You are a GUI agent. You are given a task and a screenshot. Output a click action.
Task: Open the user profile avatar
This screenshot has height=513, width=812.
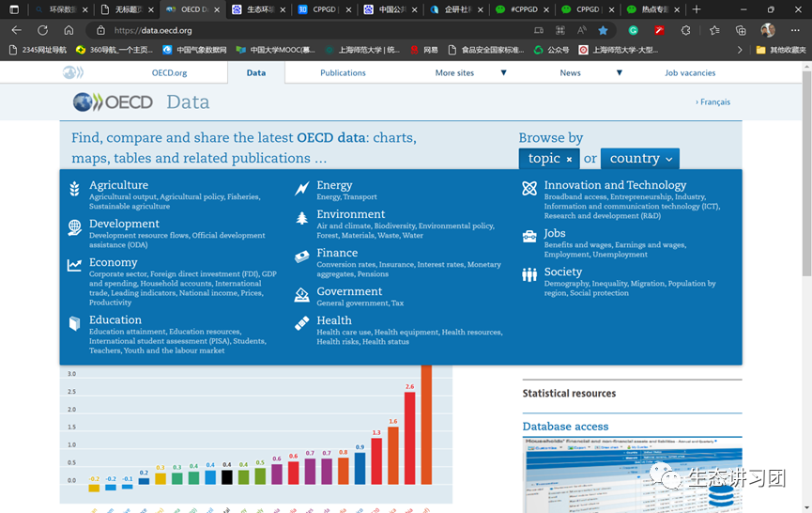click(768, 31)
